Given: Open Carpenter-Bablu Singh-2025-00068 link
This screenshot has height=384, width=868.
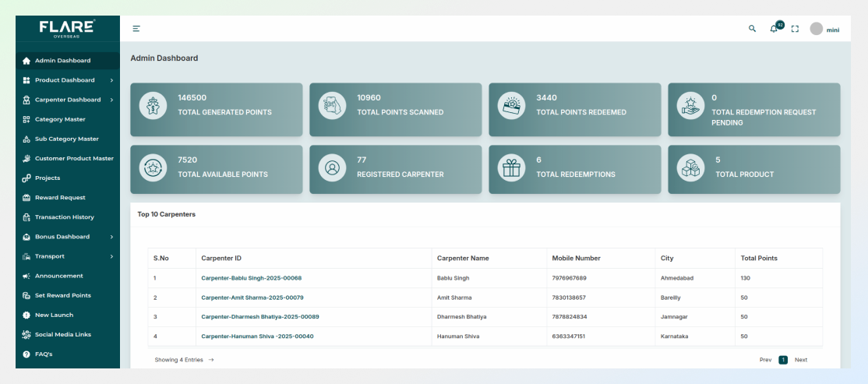Looking at the screenshot, I should 252,278.
